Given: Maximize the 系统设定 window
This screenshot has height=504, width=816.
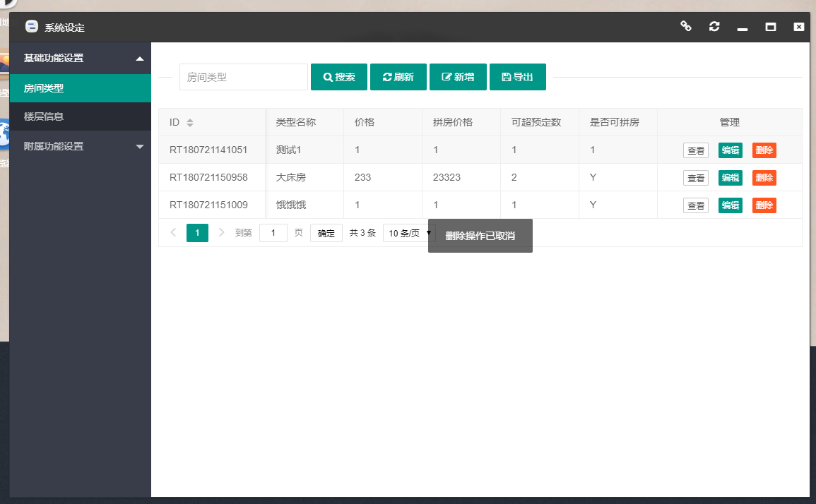Looking at the screenshot, I should point(771,27).
